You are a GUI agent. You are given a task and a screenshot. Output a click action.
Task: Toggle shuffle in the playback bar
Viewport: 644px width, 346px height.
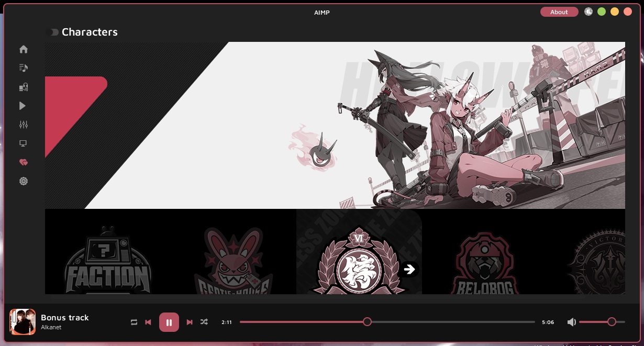(204, 322)
